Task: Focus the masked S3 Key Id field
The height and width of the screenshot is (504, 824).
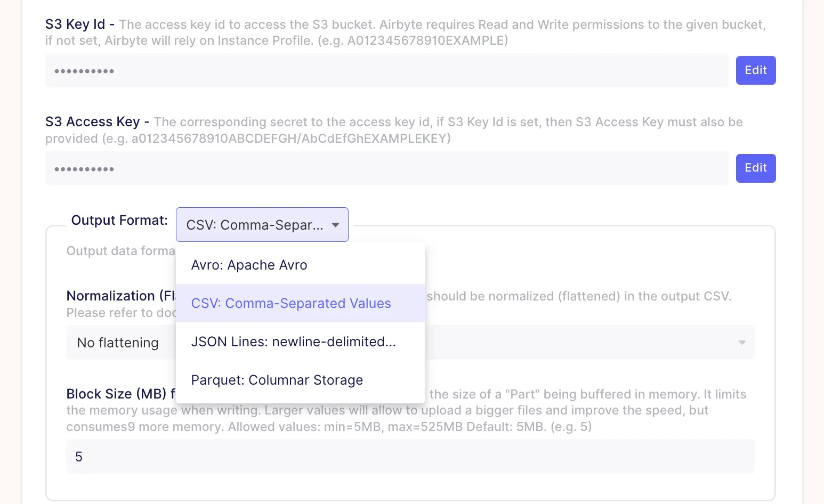Action: pyautogui.click(x=386, y=71)
